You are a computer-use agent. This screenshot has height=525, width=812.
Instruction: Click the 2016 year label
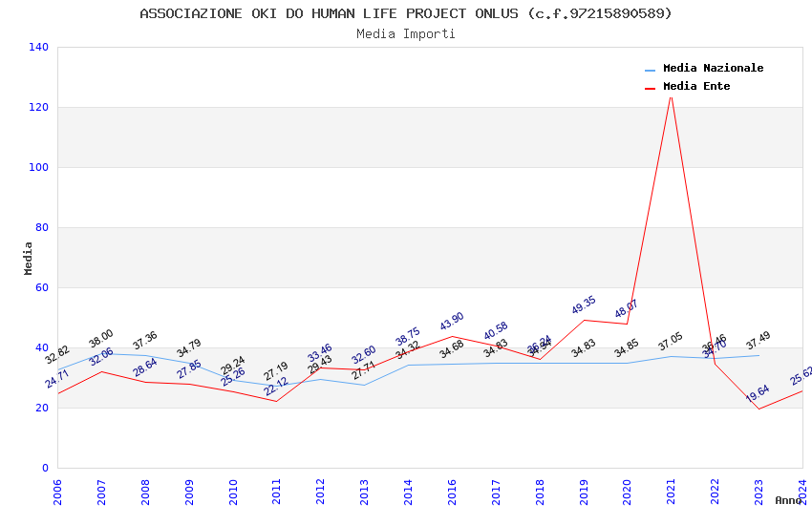click(452, 492)
